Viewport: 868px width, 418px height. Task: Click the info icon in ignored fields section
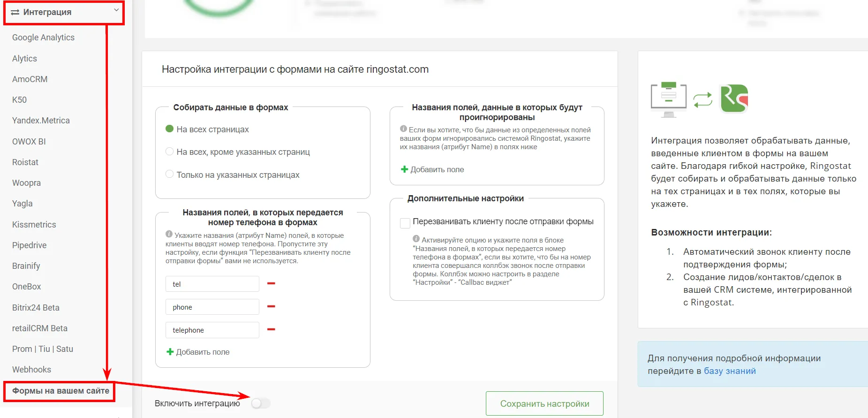[x=403, y=129]
